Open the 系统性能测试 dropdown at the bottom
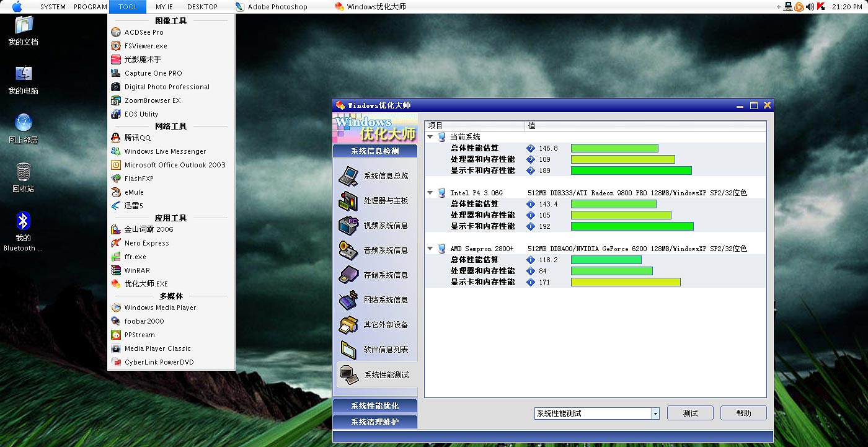This screenshot has width=868, height=447. 655,414
